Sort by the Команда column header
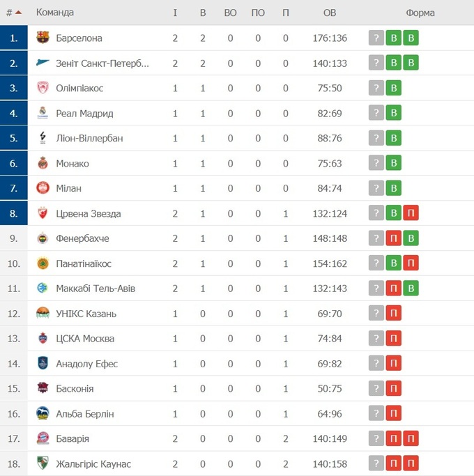The image size is (474, 476). click(x=55, y=13)
